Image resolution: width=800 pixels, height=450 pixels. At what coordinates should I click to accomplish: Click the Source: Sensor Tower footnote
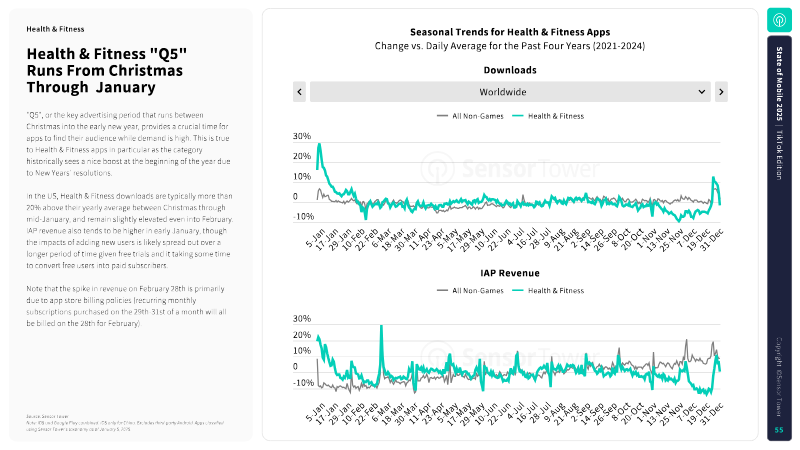tap(50, 415)
